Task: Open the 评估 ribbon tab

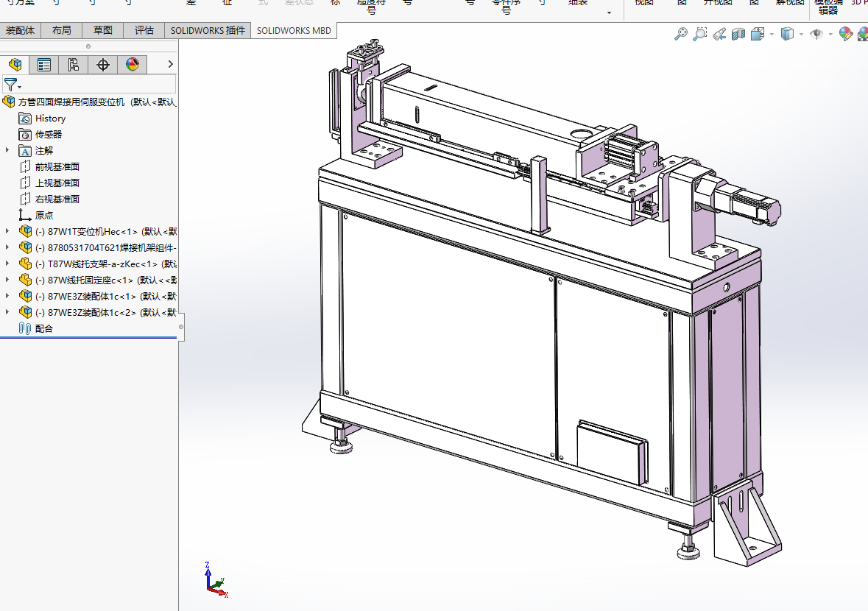Action: click(144, 30)
